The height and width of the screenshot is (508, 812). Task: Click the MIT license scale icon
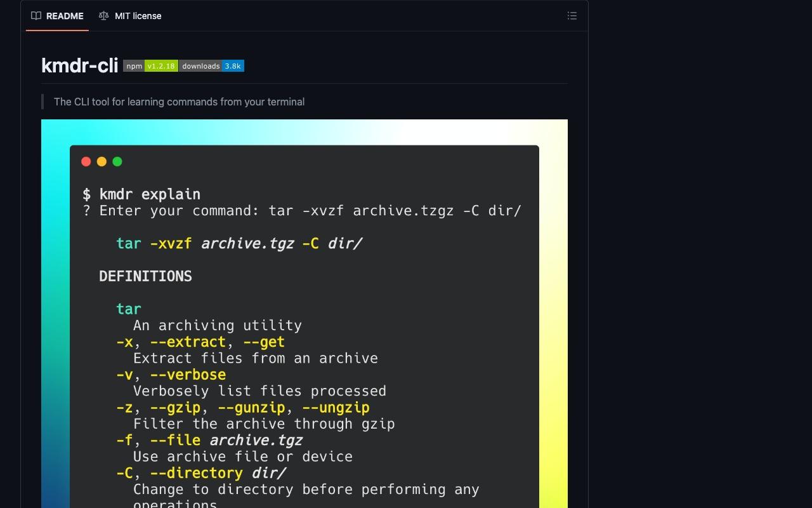point(103,16)
